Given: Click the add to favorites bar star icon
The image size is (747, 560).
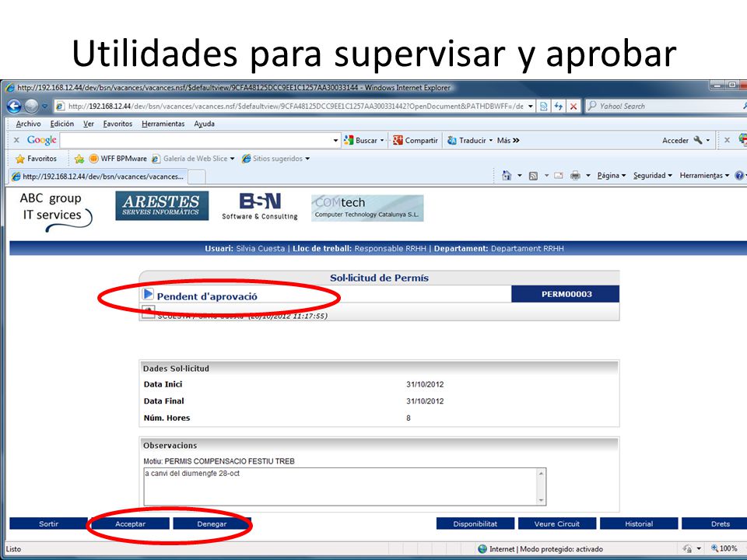Looking at the screenshot, I should [79, 159].
